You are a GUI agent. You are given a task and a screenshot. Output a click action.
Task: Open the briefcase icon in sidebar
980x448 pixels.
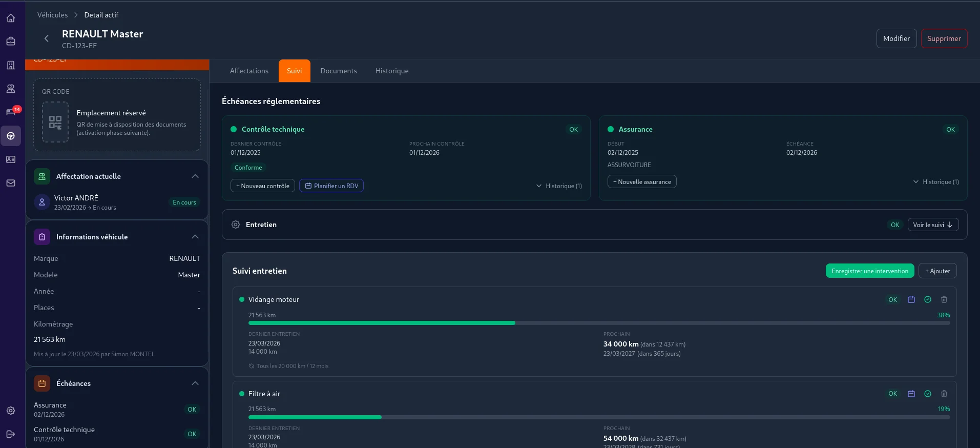[x=11, y=42]
